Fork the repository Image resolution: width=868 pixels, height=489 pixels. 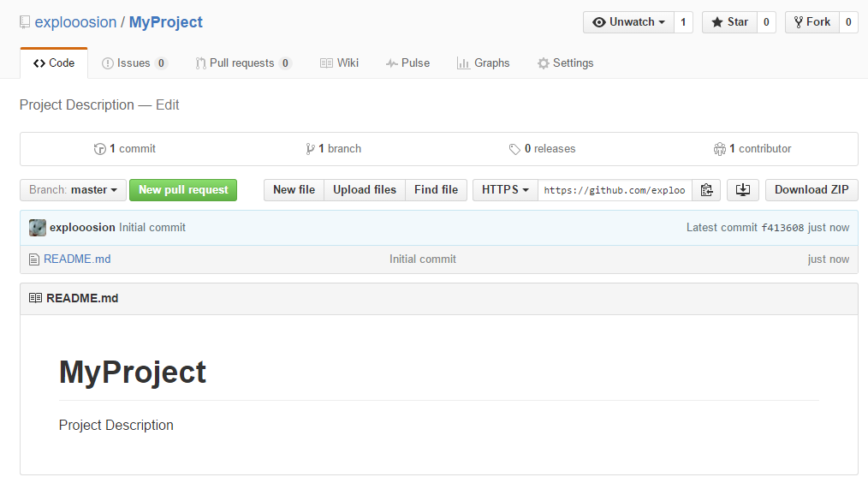pyautogui.click(x=812, y=22)
